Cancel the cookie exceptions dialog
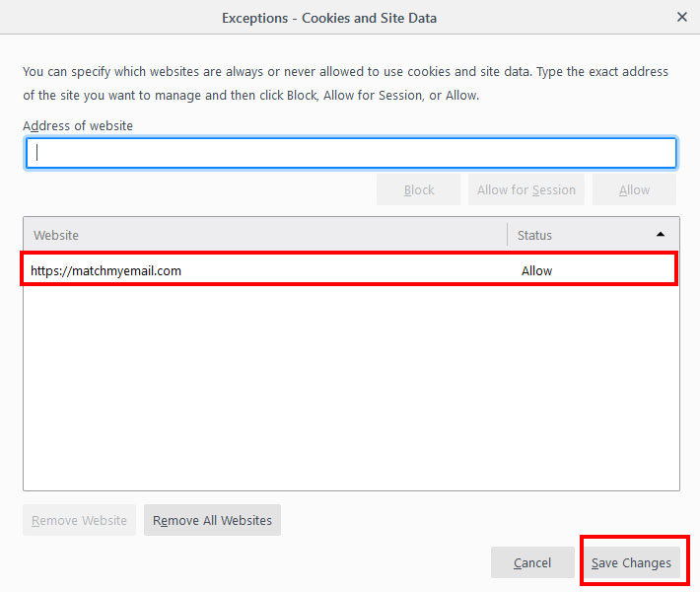This screenshot has width=700, height=592. [x=532, y=562]
